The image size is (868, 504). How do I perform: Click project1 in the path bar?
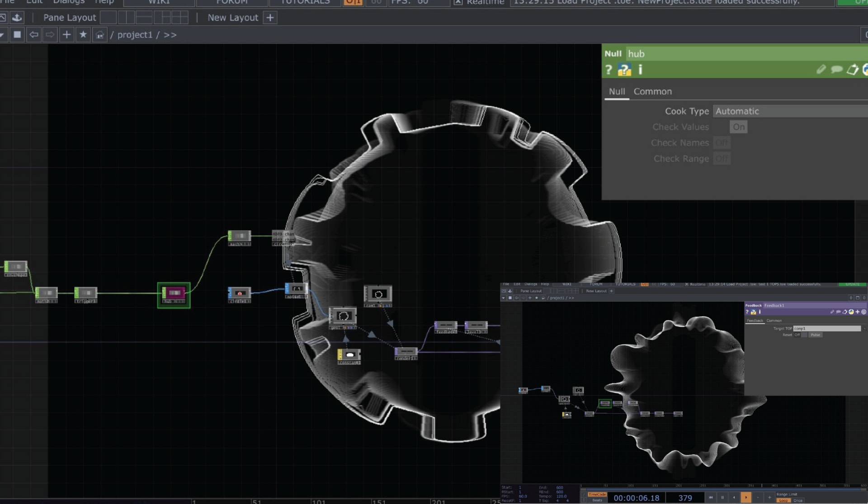[x=135, y=35]
